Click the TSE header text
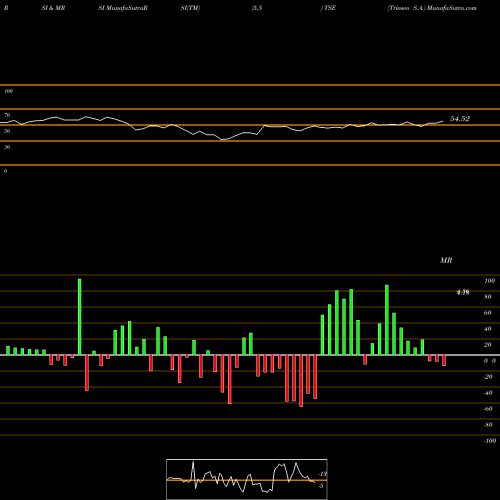The height and width of the screenshot is (500, 500). coord(330,8)
